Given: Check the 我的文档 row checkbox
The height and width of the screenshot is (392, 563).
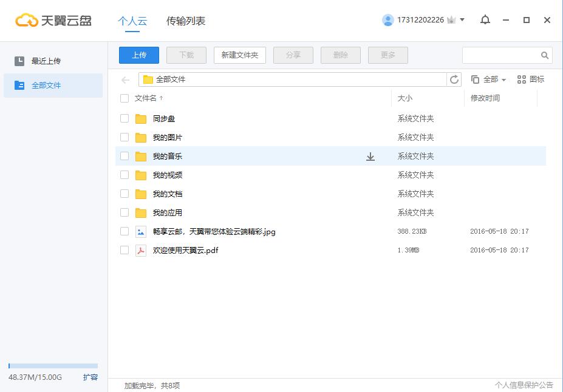Looking at the screenshot, I should click(125, 194).
